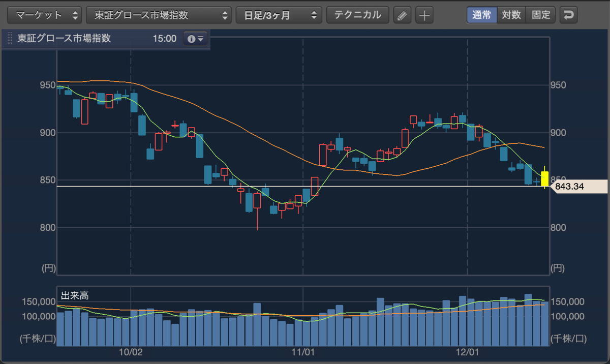Click the 12/01 date axis label
This screenshot has height=364, width=610.
click(x=467, y=352)
